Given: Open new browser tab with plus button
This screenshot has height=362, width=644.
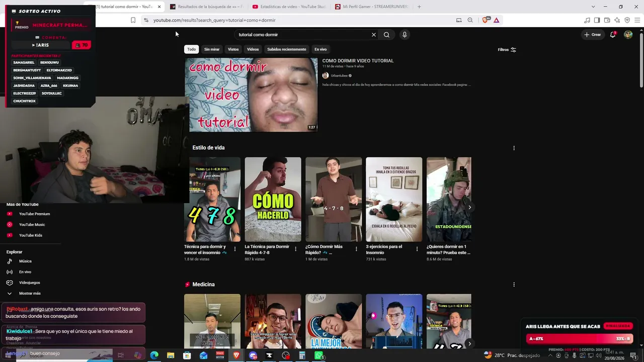Looking at the screenshot, I should click(x=419, y=7).
